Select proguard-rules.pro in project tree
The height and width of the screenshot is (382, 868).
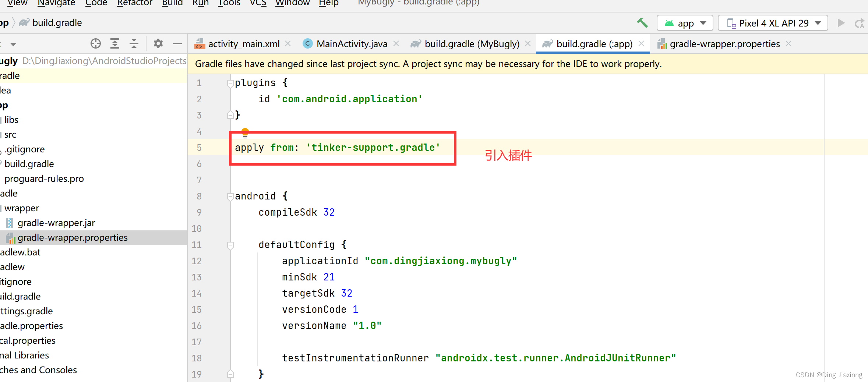pyautogui.click(x=44, y=179)
